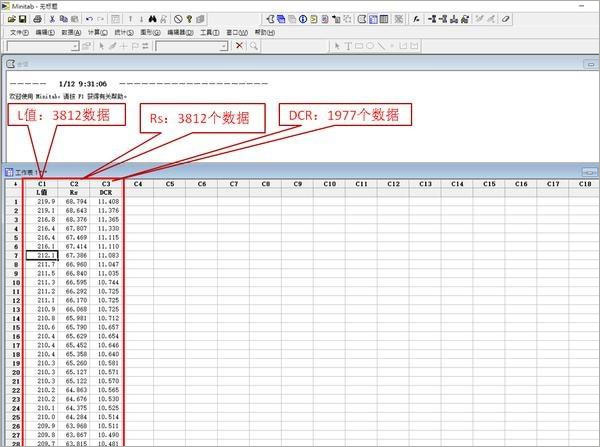
Task: Click the Cancel circle-slash icon
Action: [x=178, y=19]
